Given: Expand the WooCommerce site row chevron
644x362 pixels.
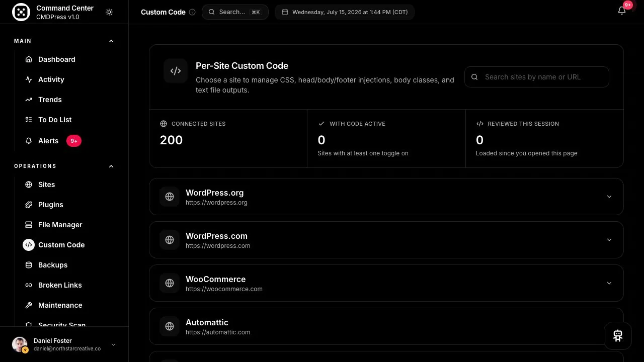Looking at the screenshot, I should pos(609,283).
